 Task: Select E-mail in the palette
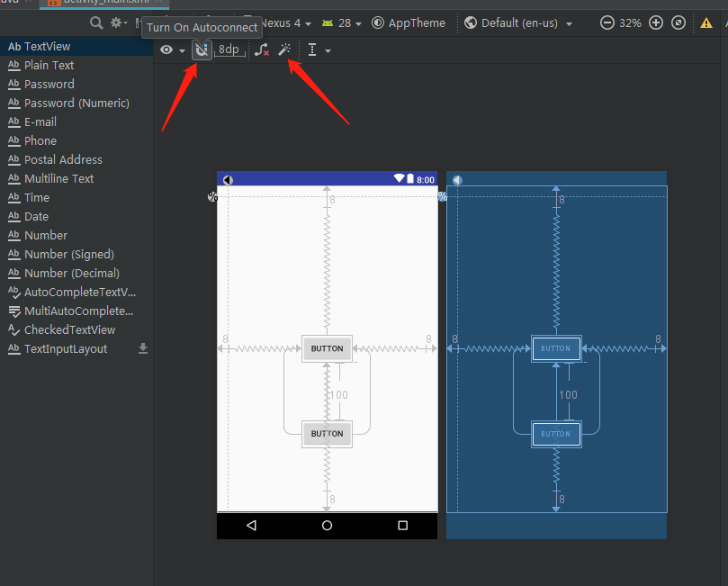point(76,122)
